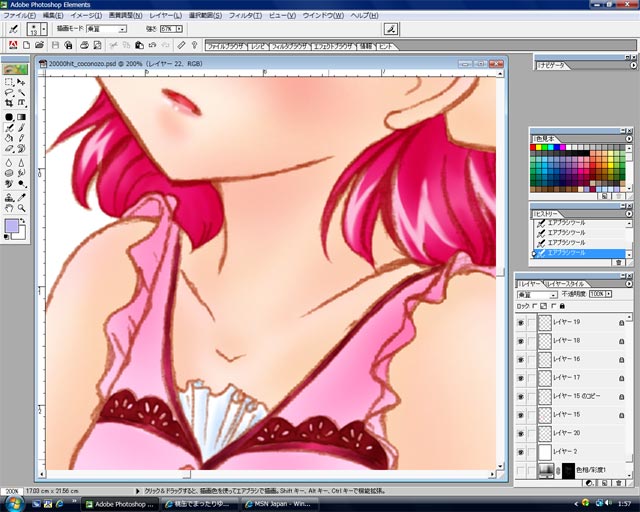
Task: Open the 描画モード dropdown in options bar
Action: click(x=122, y=29)
